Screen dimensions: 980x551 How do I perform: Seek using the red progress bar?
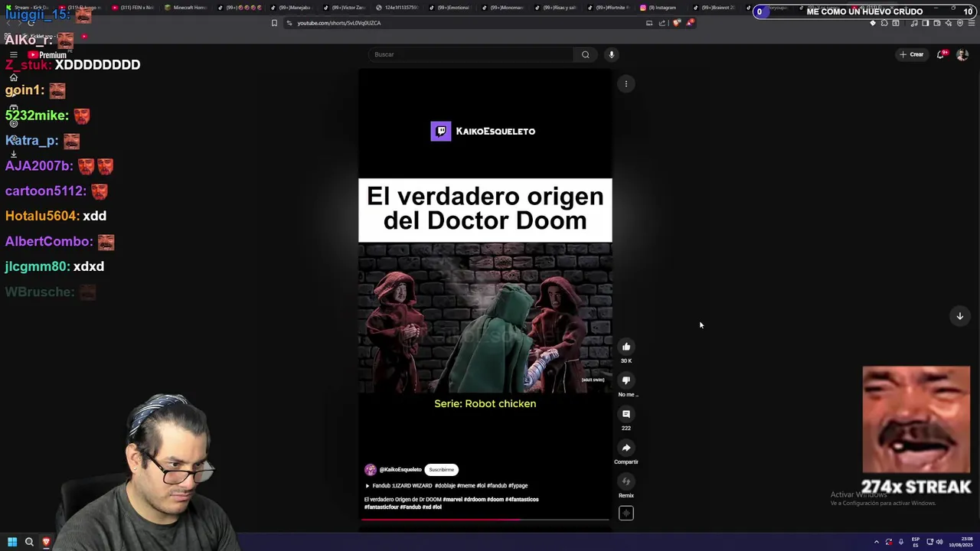click(485, 520)
